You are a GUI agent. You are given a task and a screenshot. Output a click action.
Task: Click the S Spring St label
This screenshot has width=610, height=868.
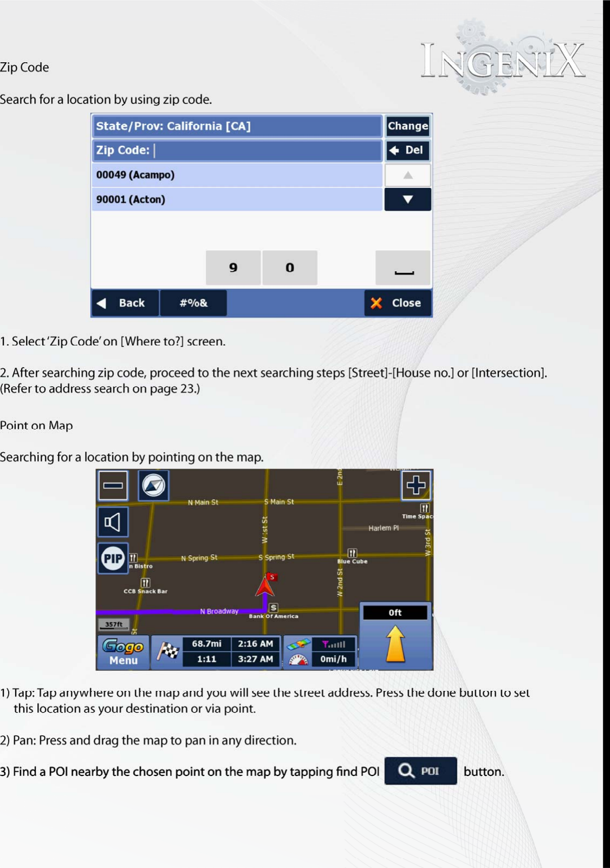(x=276, y=557)
